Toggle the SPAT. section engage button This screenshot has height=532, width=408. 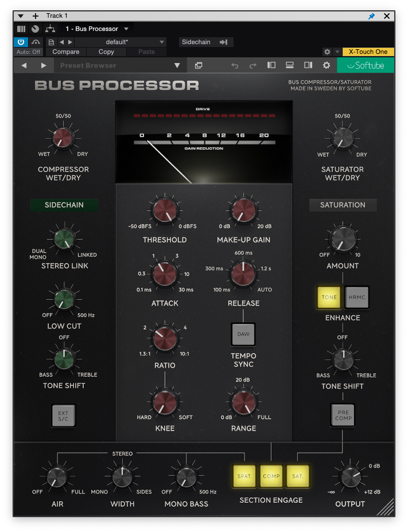coord(244,476)
